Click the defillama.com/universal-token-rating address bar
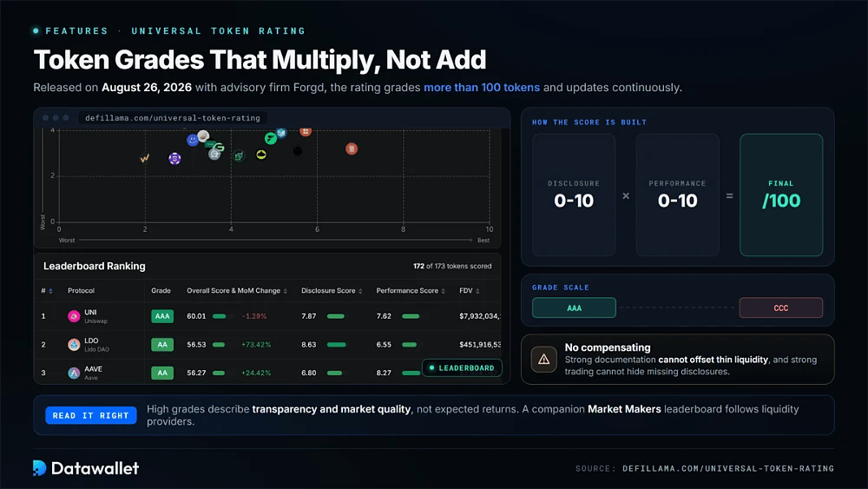This screenshot has width=868, height=489. (x=173, y=118)
